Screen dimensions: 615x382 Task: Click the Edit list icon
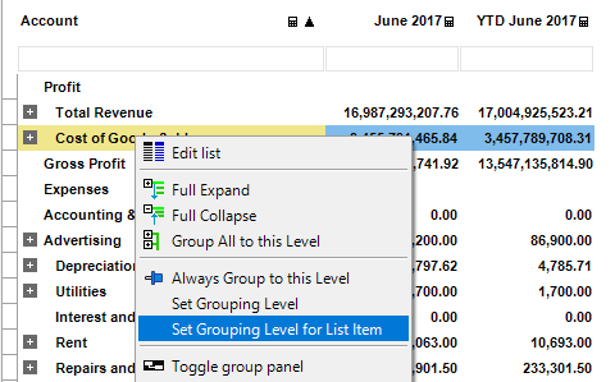[x=154, y=152]
